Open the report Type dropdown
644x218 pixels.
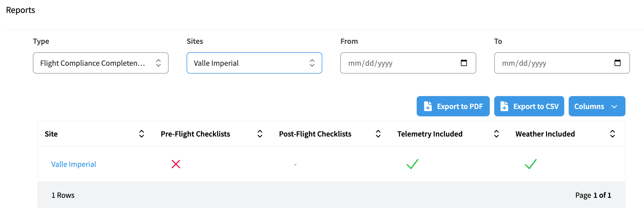click(101, 63)
